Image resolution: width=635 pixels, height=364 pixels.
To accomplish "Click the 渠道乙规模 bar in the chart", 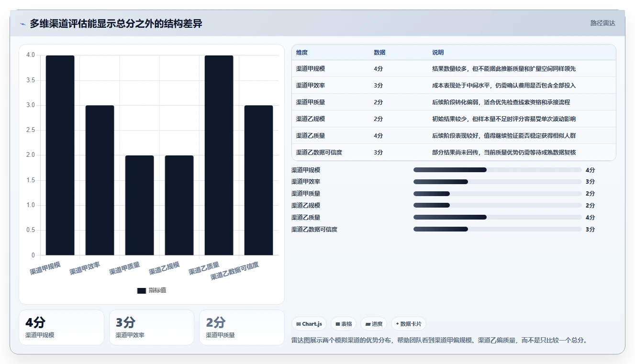I will [179, 205].
